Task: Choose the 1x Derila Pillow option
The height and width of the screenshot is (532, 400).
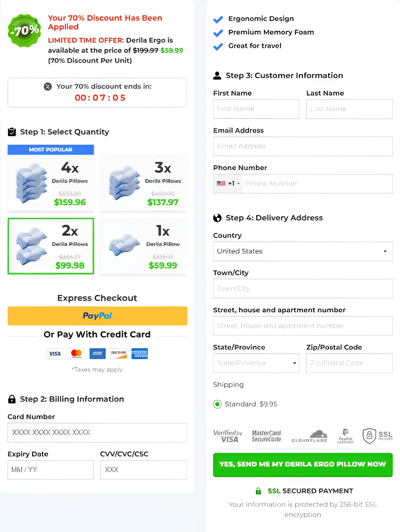Action: tap(143, 246)
